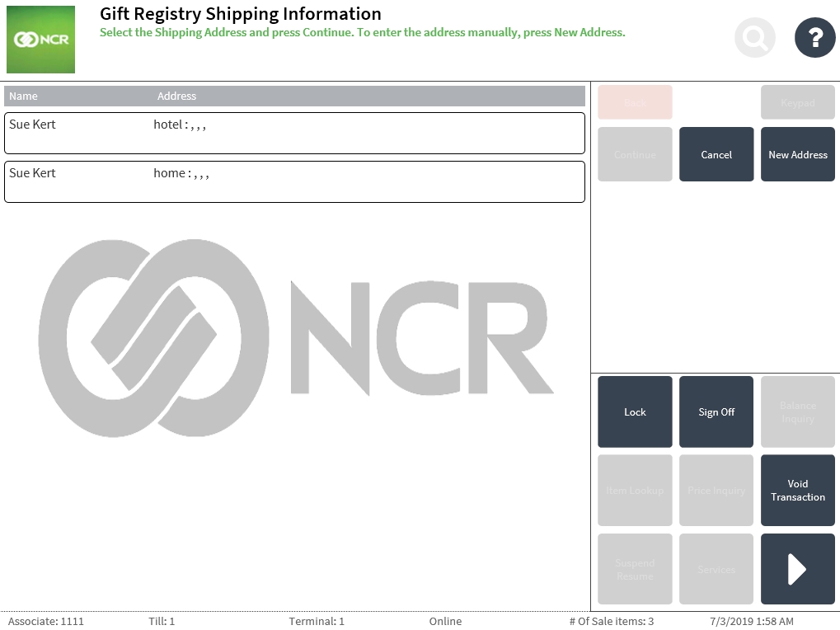Click the Address column header
This screenshot has height=630, width=840.
[176, 96]
